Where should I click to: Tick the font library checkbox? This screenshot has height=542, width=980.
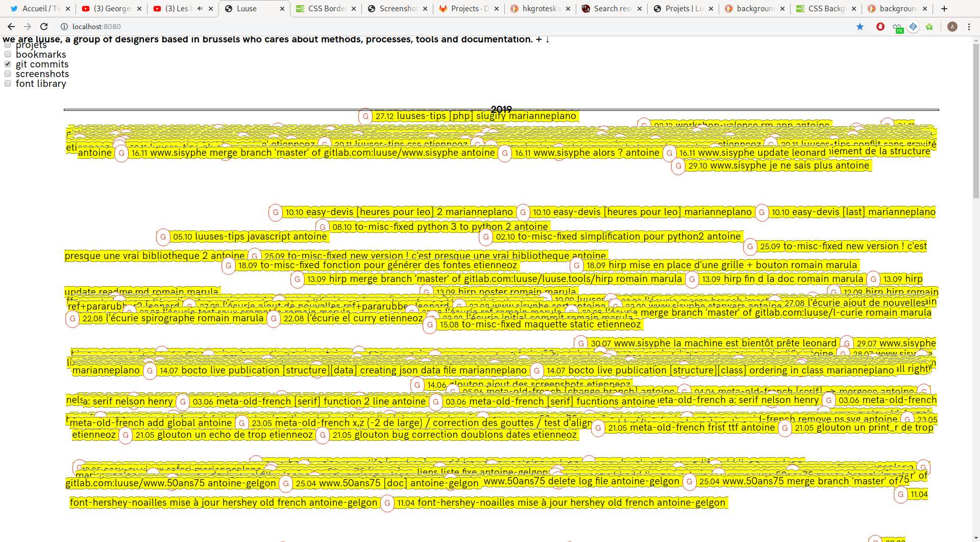[x=8, y=83]
